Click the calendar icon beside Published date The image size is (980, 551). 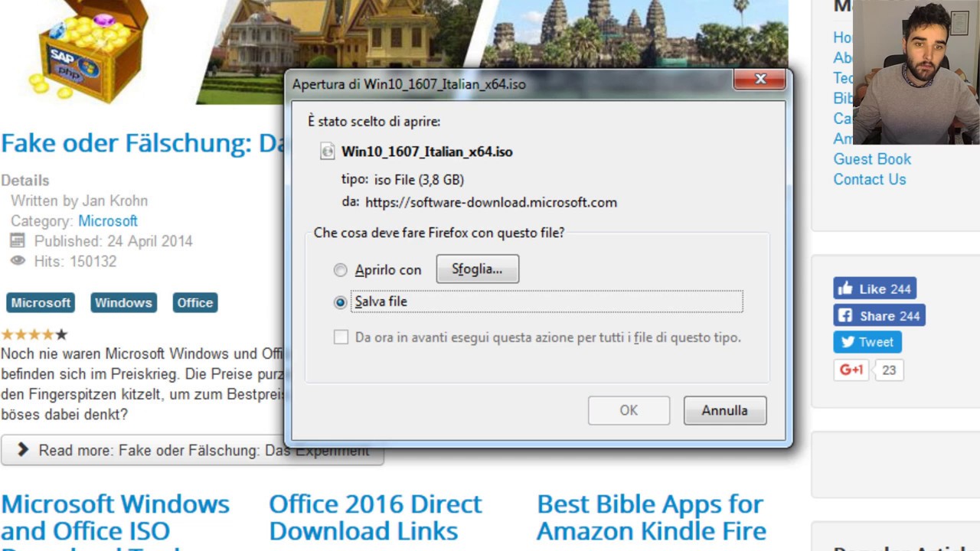tap(17, 241)
